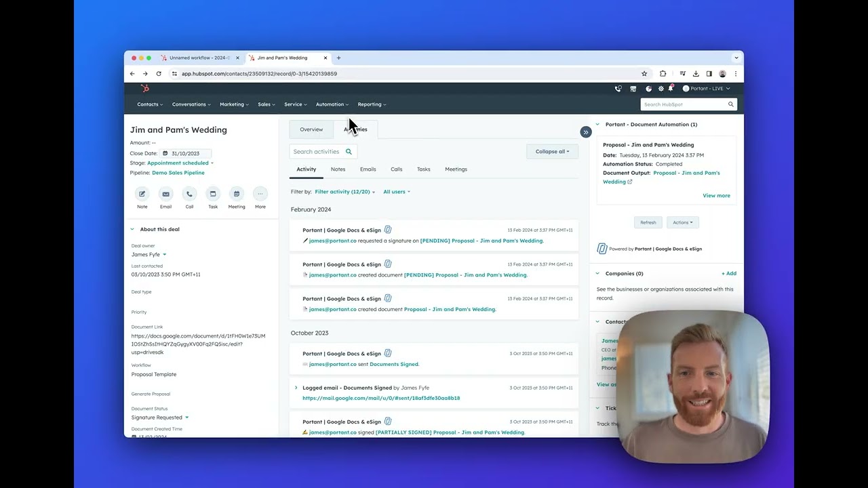Click View more in Portant card

(716, 196)
